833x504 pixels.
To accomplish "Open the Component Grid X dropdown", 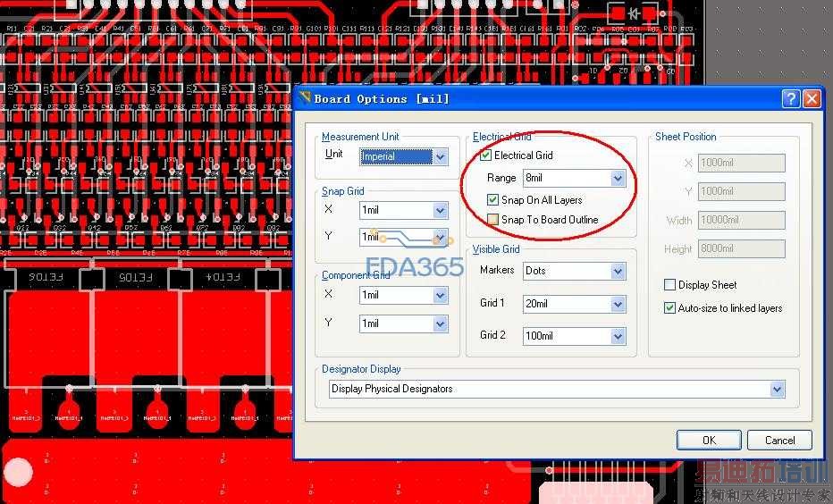I will [x=441, y=295].
